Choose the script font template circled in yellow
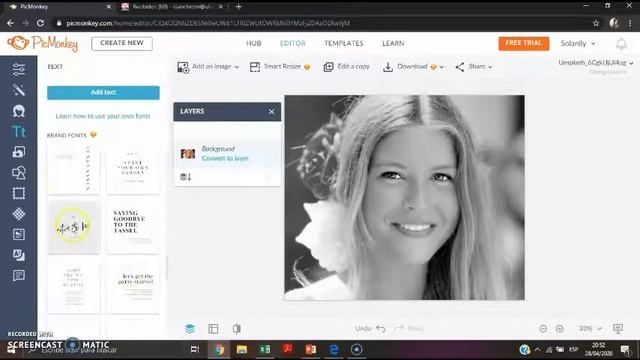 click(x=73, y=227)
